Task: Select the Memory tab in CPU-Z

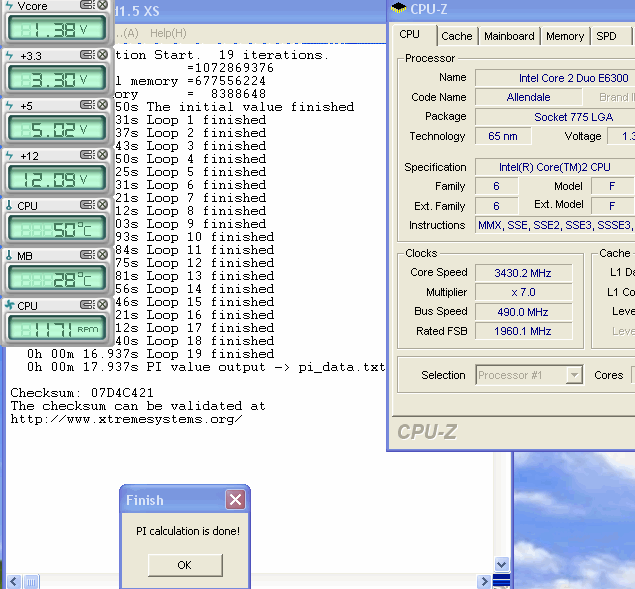Action: 565,36
